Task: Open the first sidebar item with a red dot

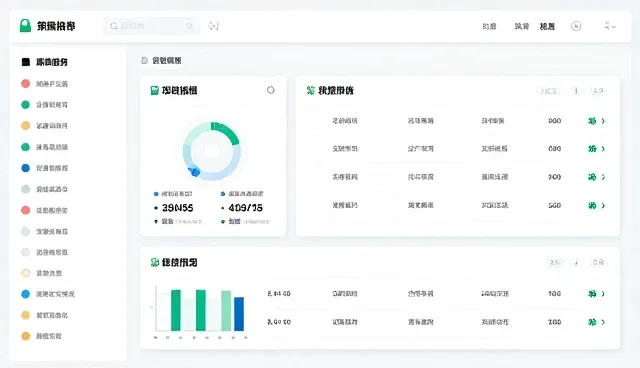Action: (45, 84)
